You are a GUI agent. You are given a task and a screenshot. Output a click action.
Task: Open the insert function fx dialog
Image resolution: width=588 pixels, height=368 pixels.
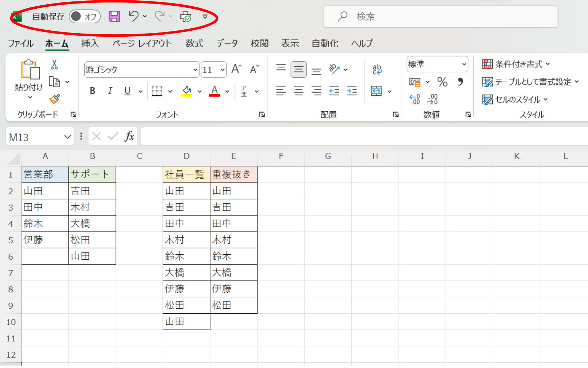pyautogui.click(x=129, y=136)
